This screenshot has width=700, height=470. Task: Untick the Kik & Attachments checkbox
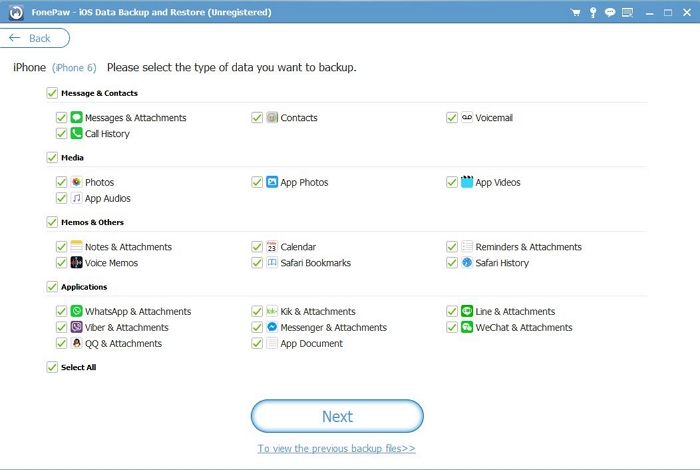(x=257, y=311)
